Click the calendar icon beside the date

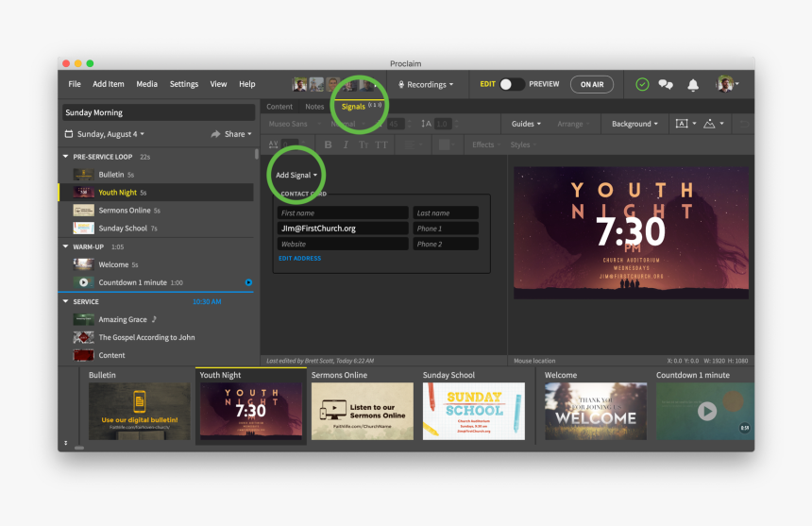(x=68, y=134)
